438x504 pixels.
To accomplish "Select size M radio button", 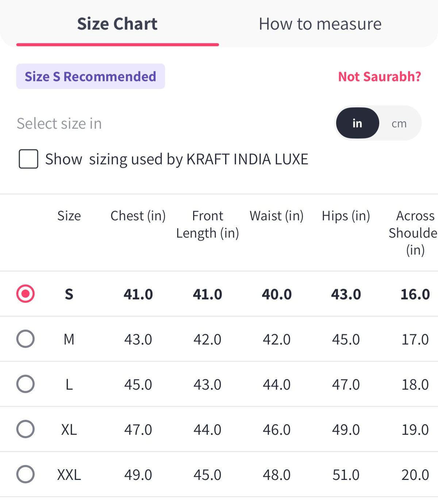I will (x=26, y=339).
